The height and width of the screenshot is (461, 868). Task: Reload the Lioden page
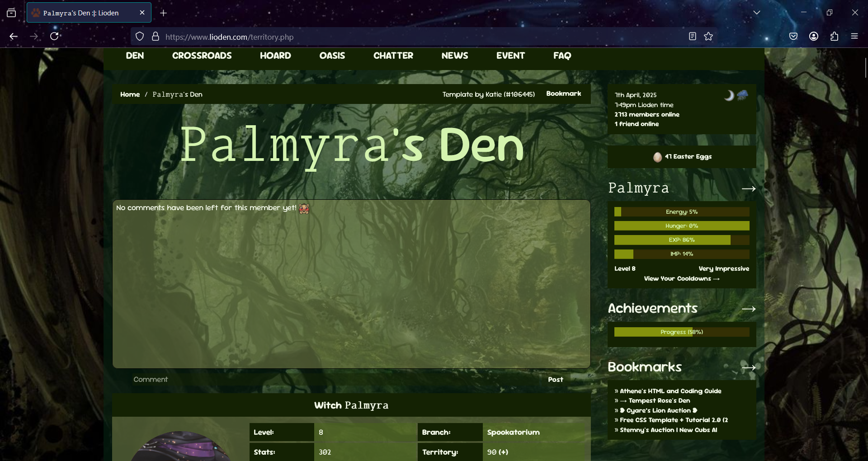(54, 37)
